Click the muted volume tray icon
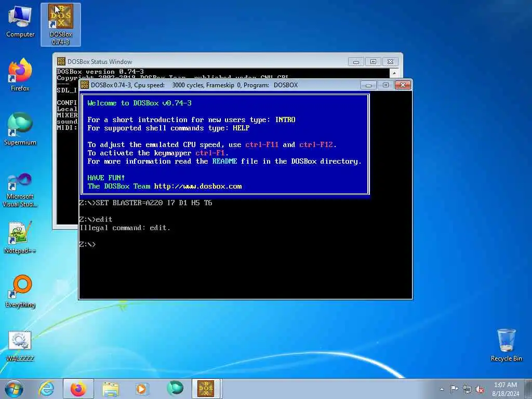532x399 pixels. [480, 389]
